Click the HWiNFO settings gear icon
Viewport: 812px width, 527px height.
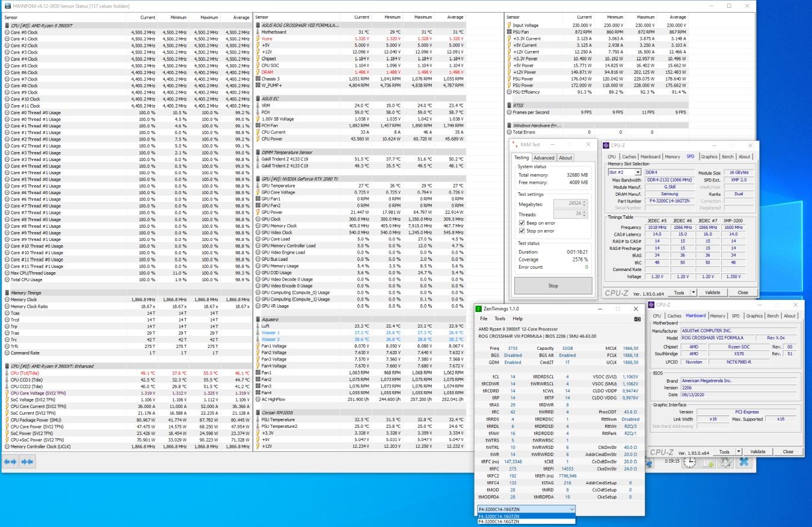(x=725, y=462)
